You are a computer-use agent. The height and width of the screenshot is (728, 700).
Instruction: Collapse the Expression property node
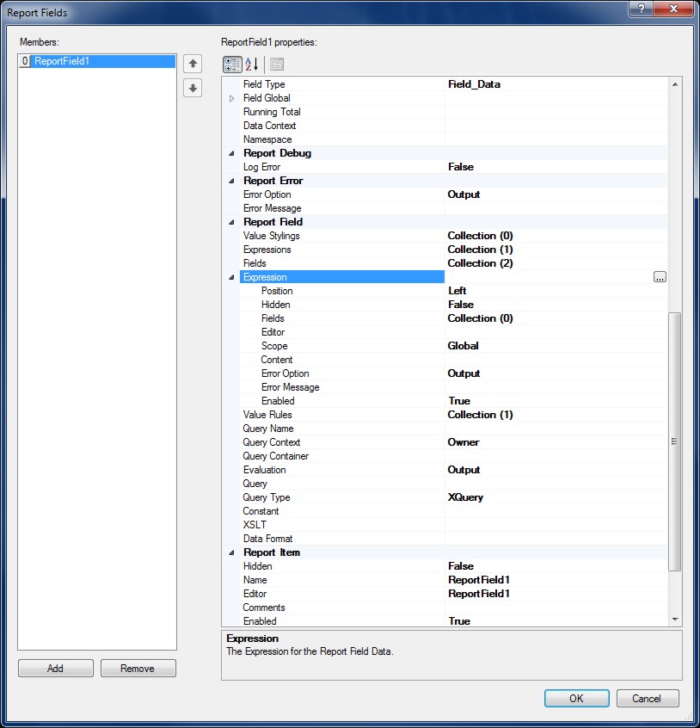[231, 277]
